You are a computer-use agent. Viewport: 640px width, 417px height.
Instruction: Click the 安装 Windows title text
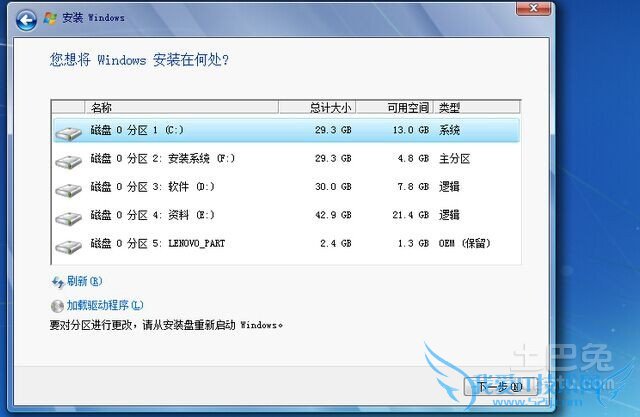pos(93,18)
